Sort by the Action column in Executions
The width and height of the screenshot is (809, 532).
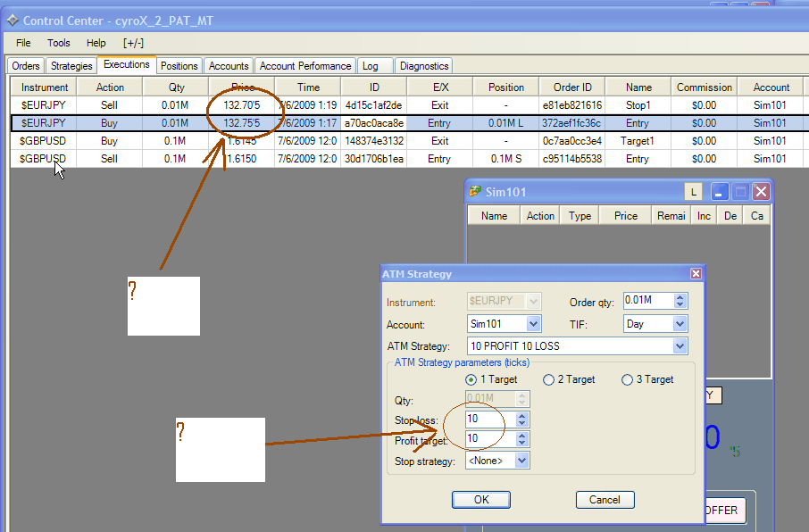(109, 87)
